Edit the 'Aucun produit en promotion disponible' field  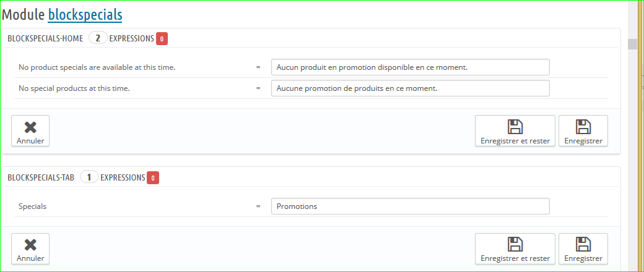coord(410,67)
